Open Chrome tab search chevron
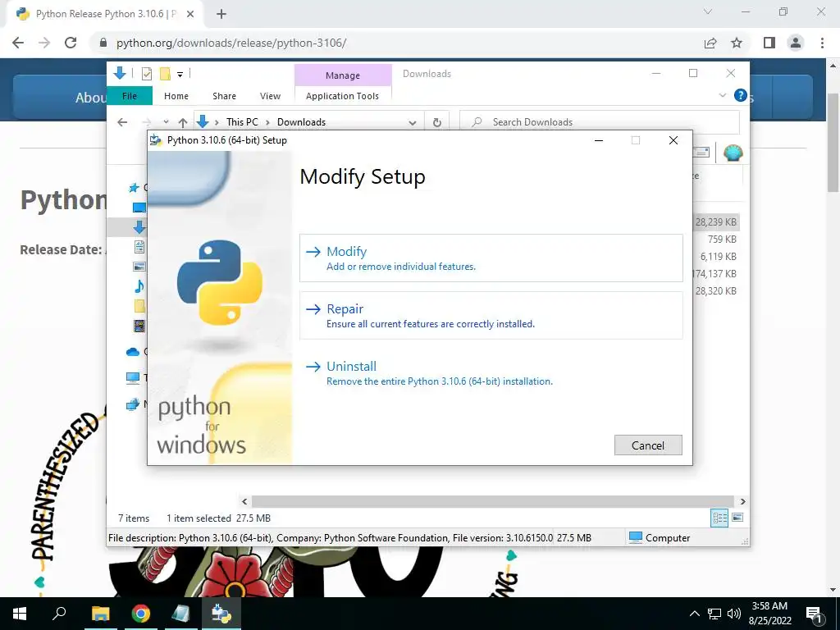This screenshot has height=630, width=840. [708, 11]
